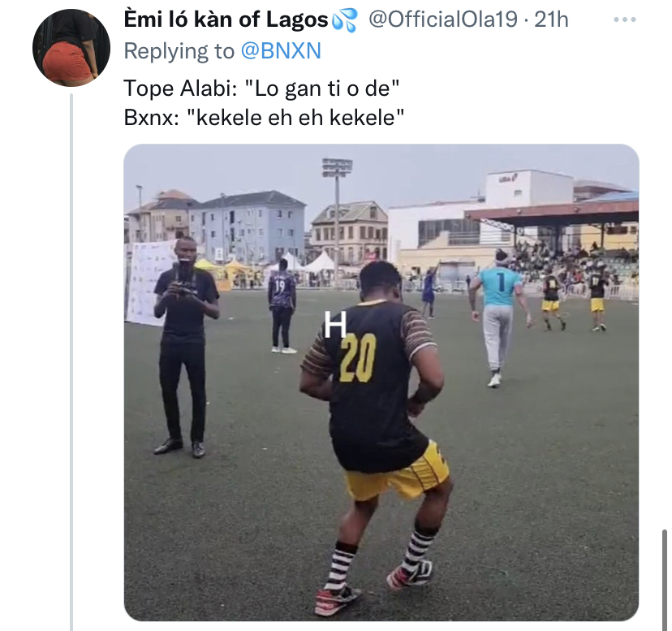Visit the @BNXN mention link
Viewport: 672px width, 631px height.
pos(281,51)
